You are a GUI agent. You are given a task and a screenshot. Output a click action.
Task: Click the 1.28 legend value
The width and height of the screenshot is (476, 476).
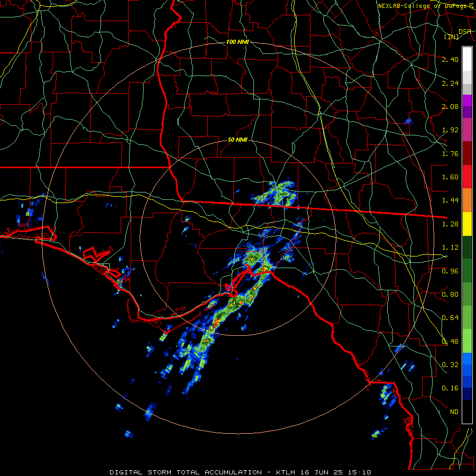click(x=450, y=224)
